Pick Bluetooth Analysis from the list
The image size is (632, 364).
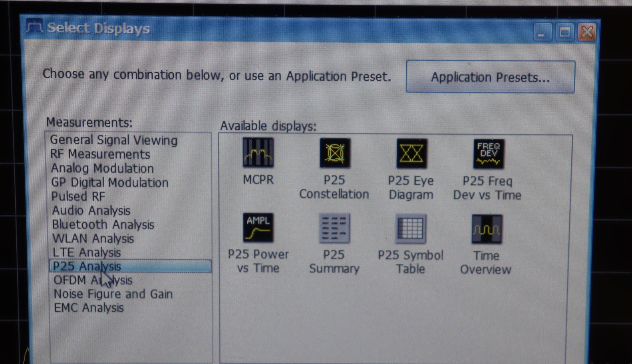click(103, 225)
